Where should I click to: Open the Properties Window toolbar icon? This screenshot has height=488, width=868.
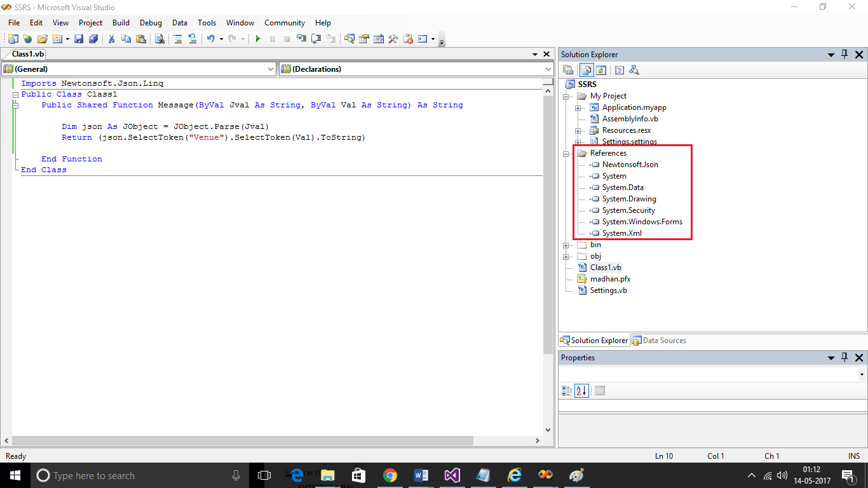click(x=363, y=39)
